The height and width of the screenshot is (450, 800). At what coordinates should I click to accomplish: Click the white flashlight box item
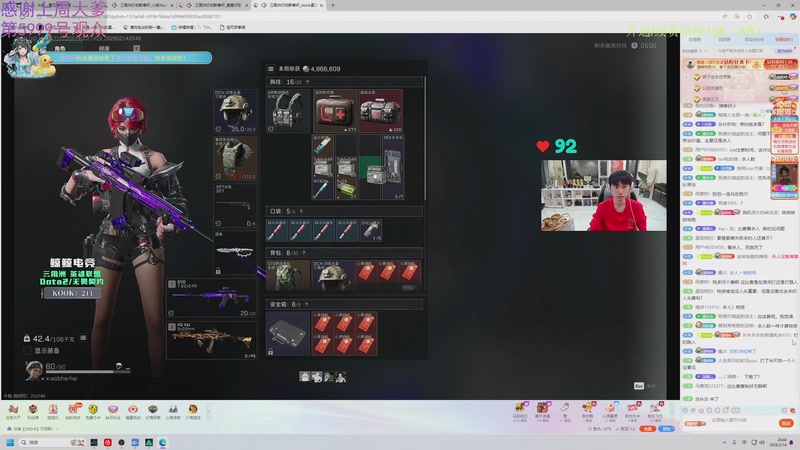(374, 175)
